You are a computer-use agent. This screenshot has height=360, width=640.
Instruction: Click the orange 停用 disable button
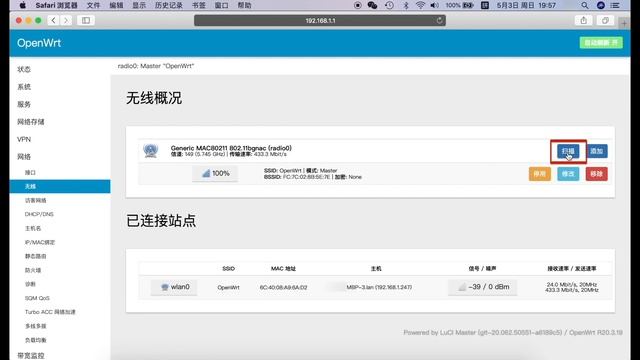pyautogui.click(x=540, y=174)
